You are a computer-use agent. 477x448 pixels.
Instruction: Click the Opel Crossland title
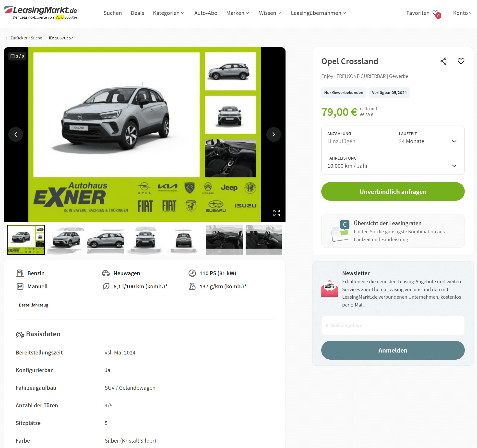350,61
